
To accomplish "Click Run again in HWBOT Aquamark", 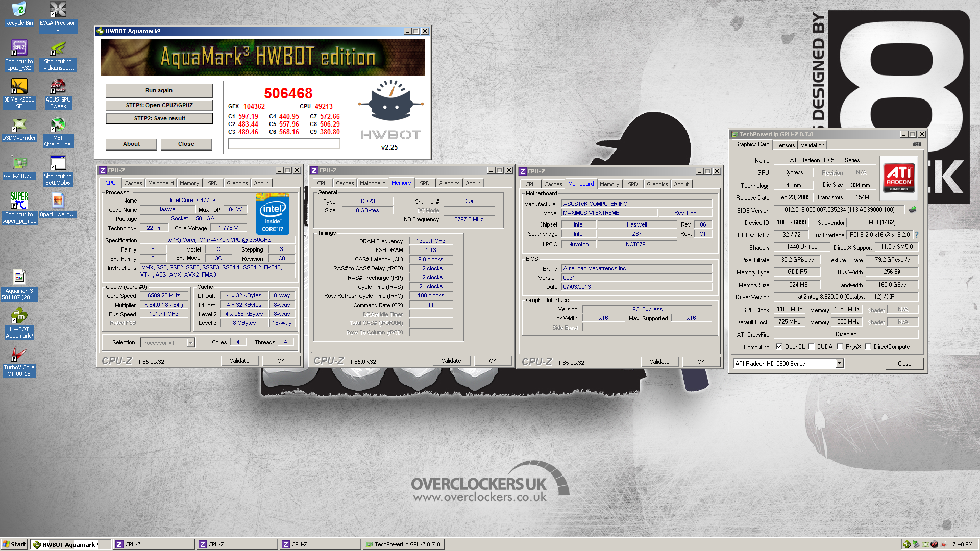I will coord(159,90).
